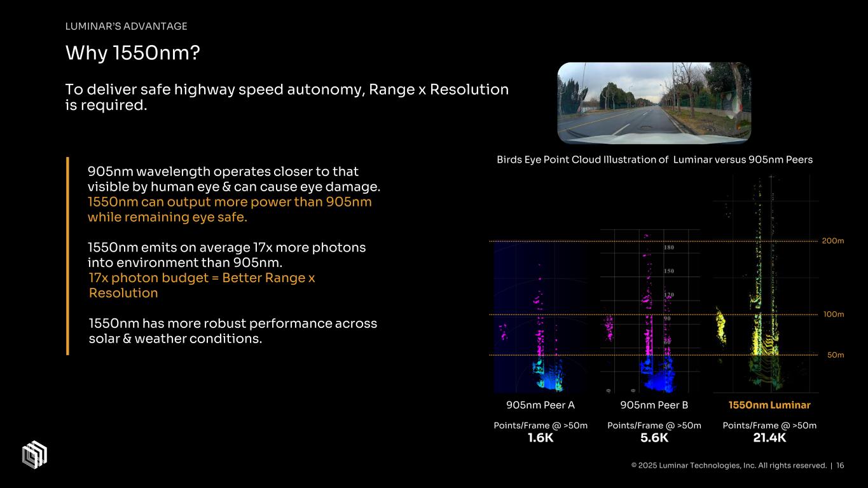Viewport: 868px width, 488px height.
Task: Expand the 21.4K points metric detail
Action: (x=770, y=438)
